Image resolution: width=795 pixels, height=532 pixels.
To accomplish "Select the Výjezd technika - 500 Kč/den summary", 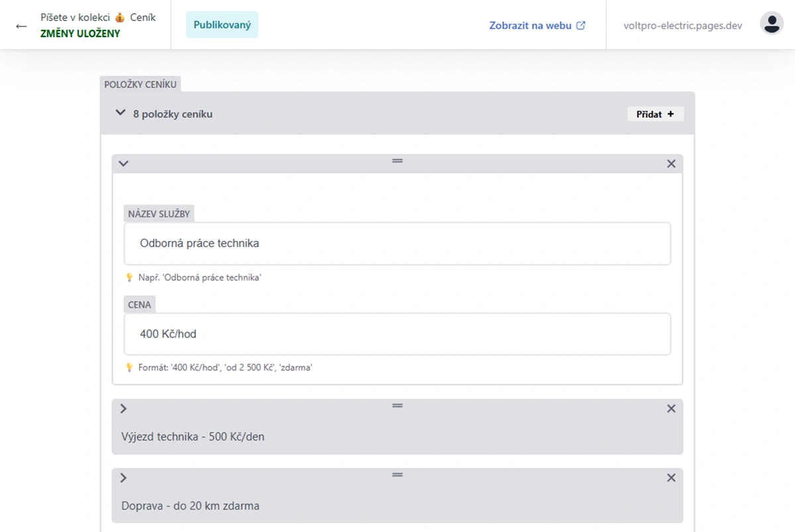I will [193, 437].
